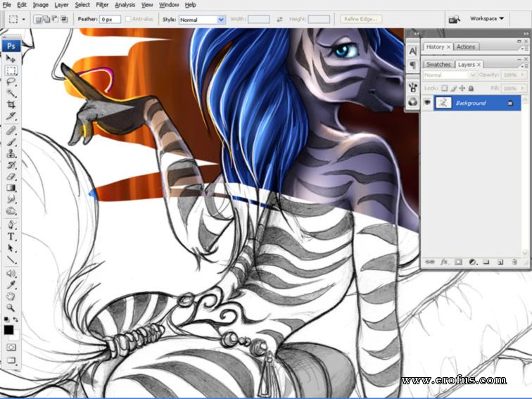Screen dimensions: 532x399
Task: Open the Analysis menu
Action: (125, 5)
